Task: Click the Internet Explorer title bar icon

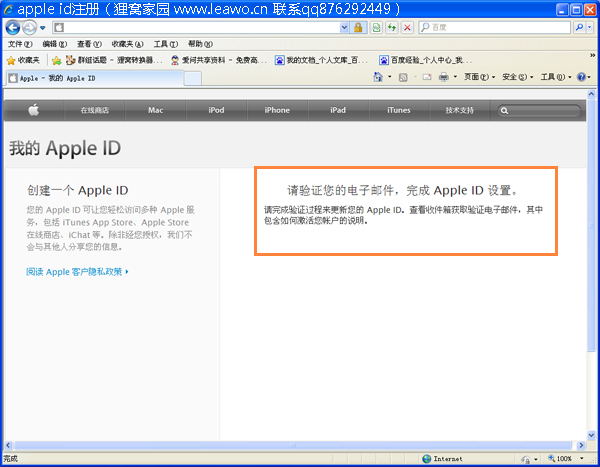Action: pyautogui.click(x=8, y=9)
